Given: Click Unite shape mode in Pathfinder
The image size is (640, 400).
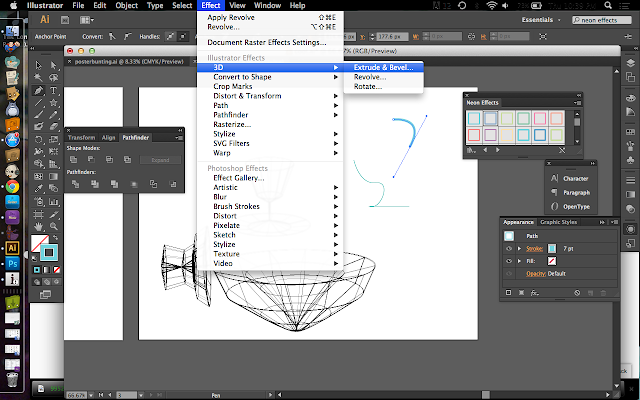Looking at the screenshot, I should pyautogui.click(x=73, y=160).
